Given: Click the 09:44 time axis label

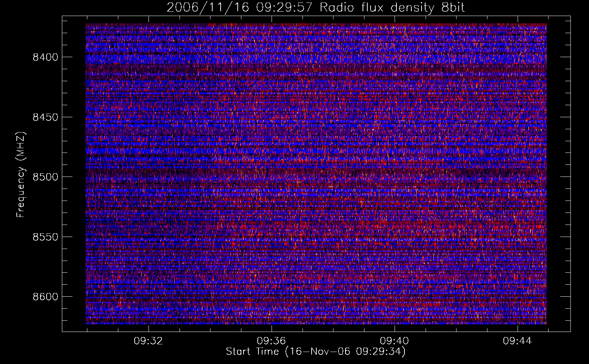Looking at the screenshot, I should 517,341.
